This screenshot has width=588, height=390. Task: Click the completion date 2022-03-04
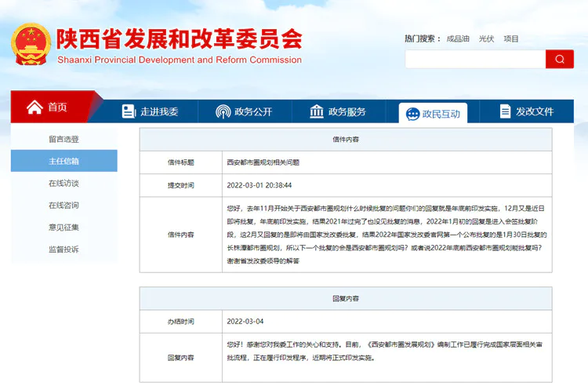click(245, 322)
